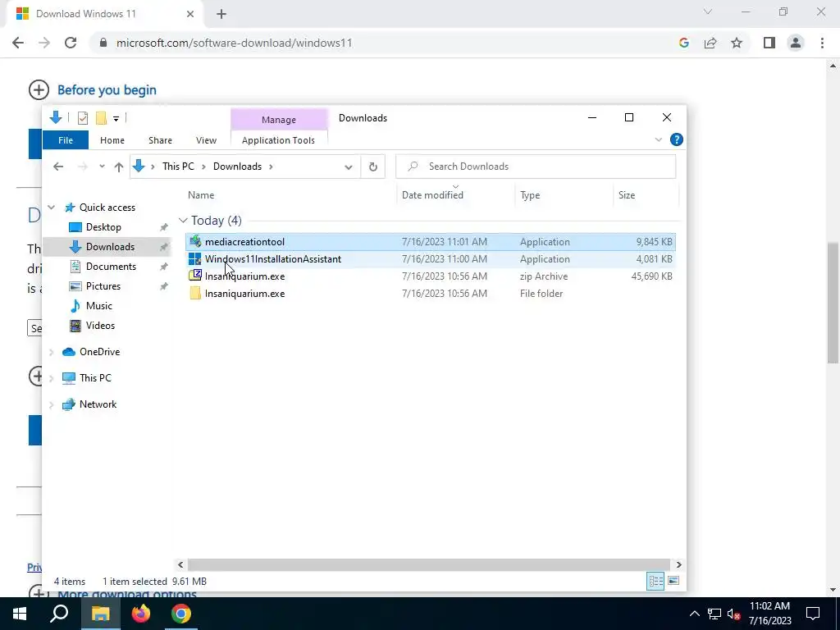The width and height of the screenshot is (840, 630).
Task: Click Downloads in the address path
Action: (237, 167)
